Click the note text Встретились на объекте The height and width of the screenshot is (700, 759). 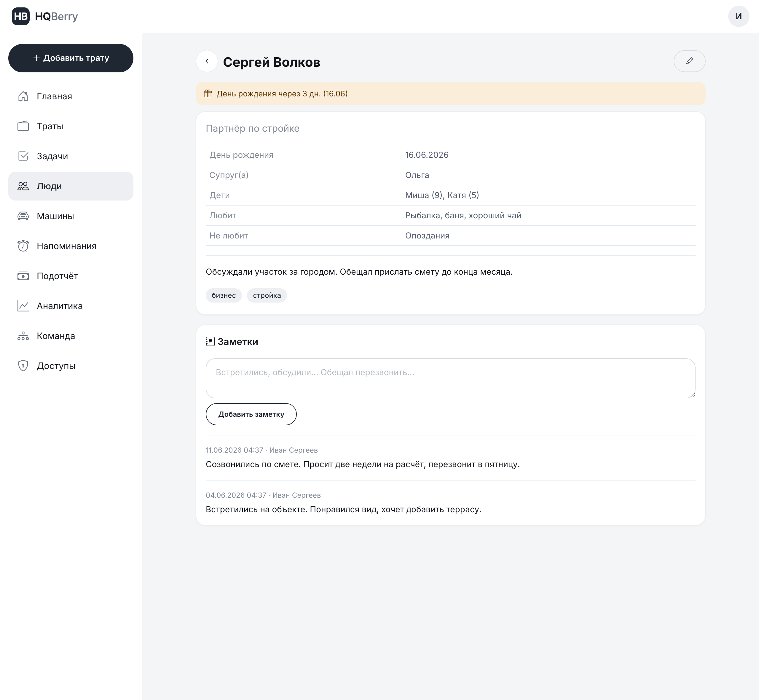tap(343, 510)
